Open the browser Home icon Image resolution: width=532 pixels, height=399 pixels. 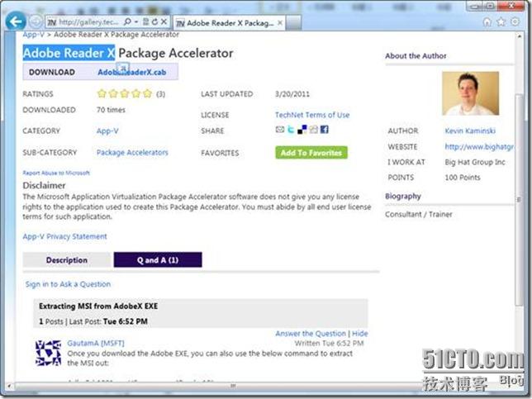(x=487, y=22)
